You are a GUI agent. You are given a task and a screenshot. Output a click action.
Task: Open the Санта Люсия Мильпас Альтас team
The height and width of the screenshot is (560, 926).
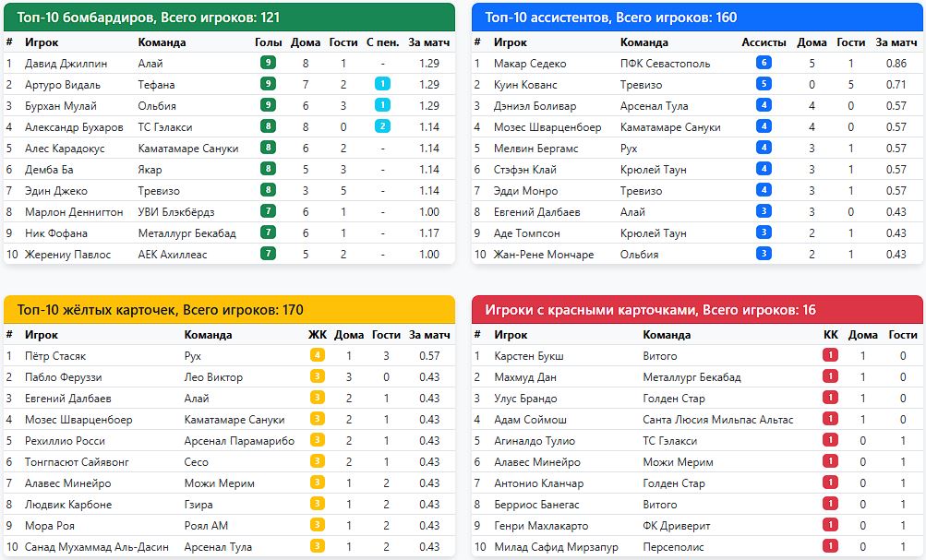pos(718,420)
